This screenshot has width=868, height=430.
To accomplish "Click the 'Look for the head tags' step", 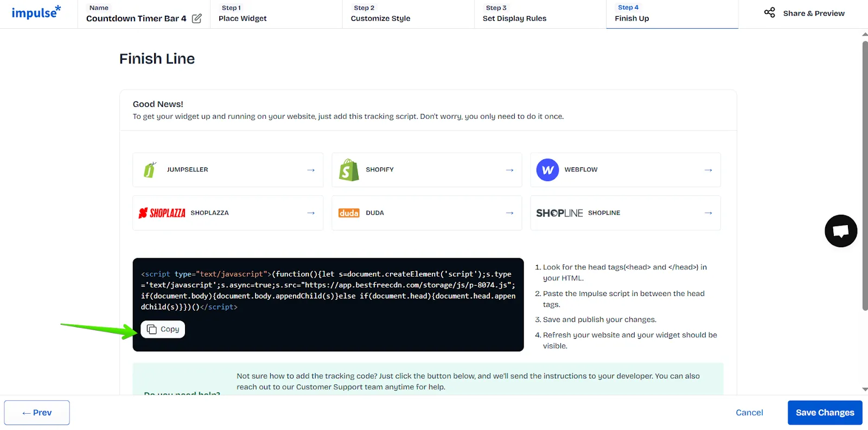I will pyautogui.click(x=625, y=273).
